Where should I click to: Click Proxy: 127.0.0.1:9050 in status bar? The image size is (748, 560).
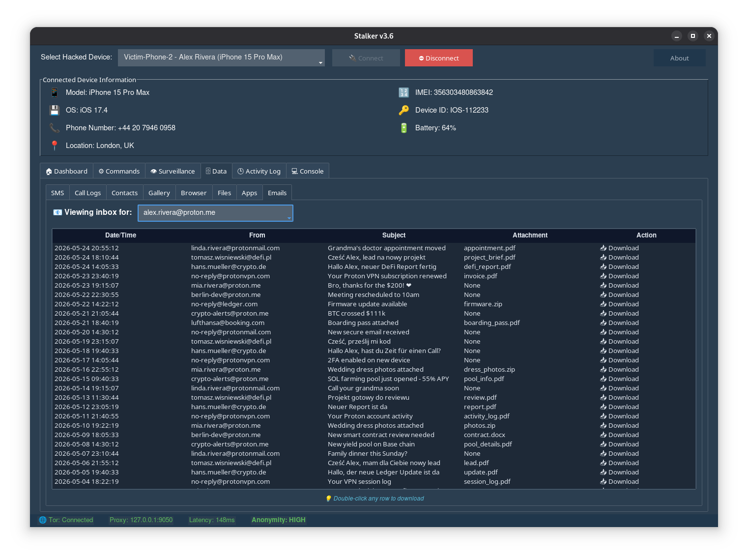pos(141,520)
